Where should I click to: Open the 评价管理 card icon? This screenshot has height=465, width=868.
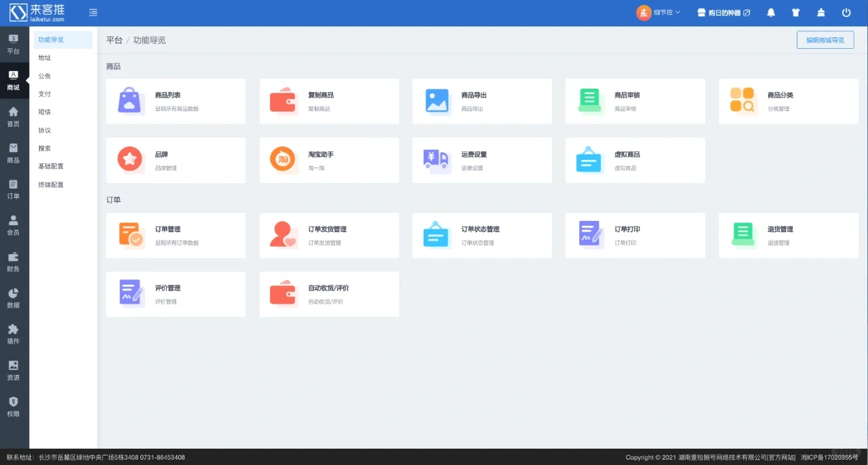pyautogui.click(x=131, y=293)
